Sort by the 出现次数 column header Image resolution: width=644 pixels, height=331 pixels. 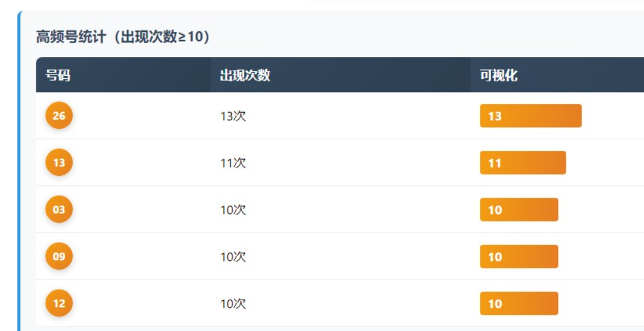(x=245, y=76)
